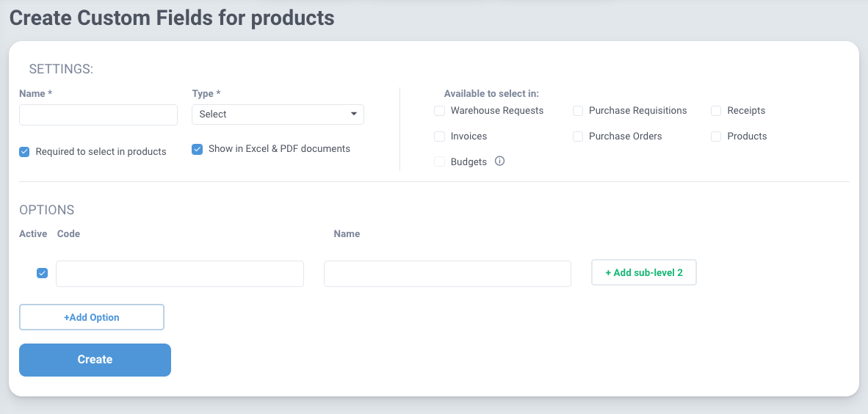Screen dimensions: 868x414
Task: Open the Type dropdown caret arrow
Action: 354,114
